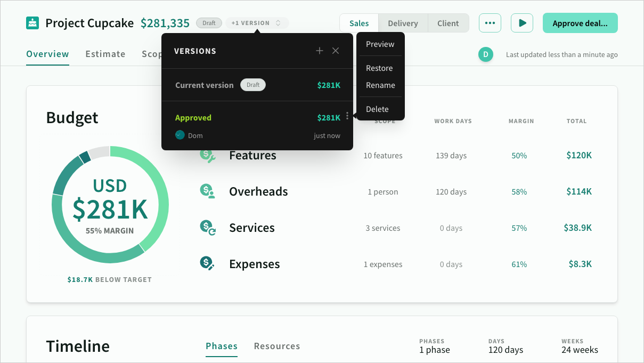Open the Estimate tab

click(105, 54)
